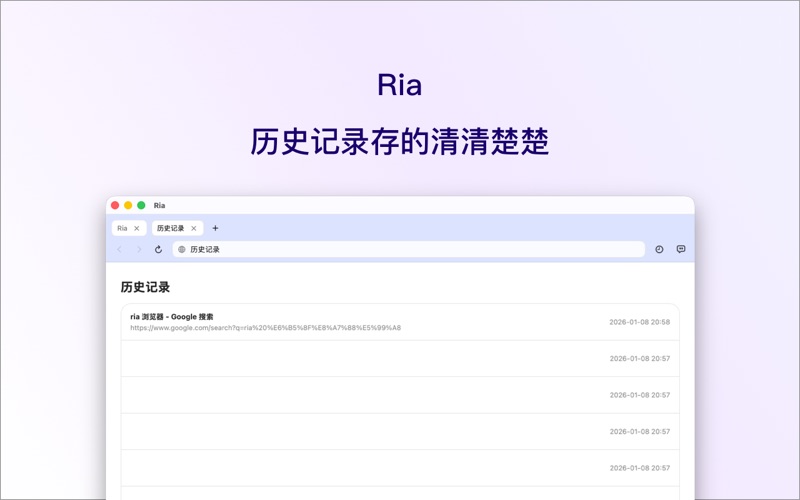Click the large Ria headline
The width and height of the screenshot is (800, 500).
pos(399,85)
